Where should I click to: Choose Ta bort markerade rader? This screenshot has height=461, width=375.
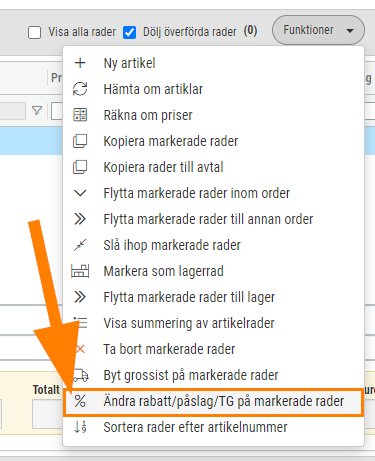coord(213,349)
